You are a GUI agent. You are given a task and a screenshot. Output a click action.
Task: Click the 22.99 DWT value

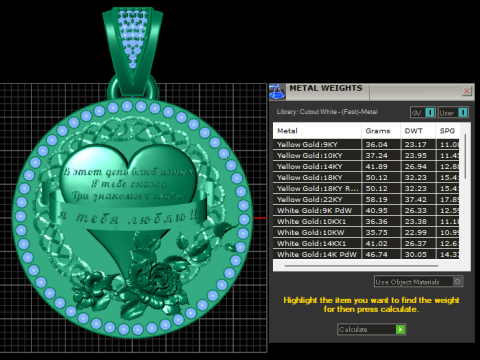(x=415, y=232)
